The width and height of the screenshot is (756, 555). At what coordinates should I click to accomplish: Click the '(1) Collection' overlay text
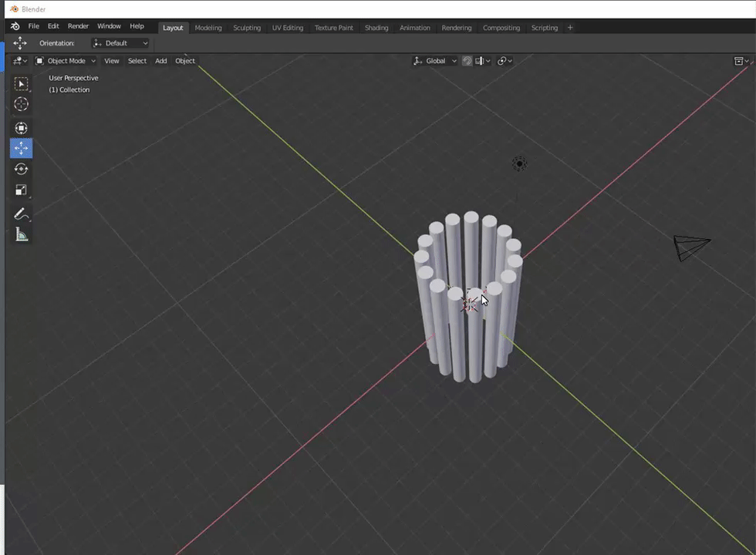pos(69,89)
